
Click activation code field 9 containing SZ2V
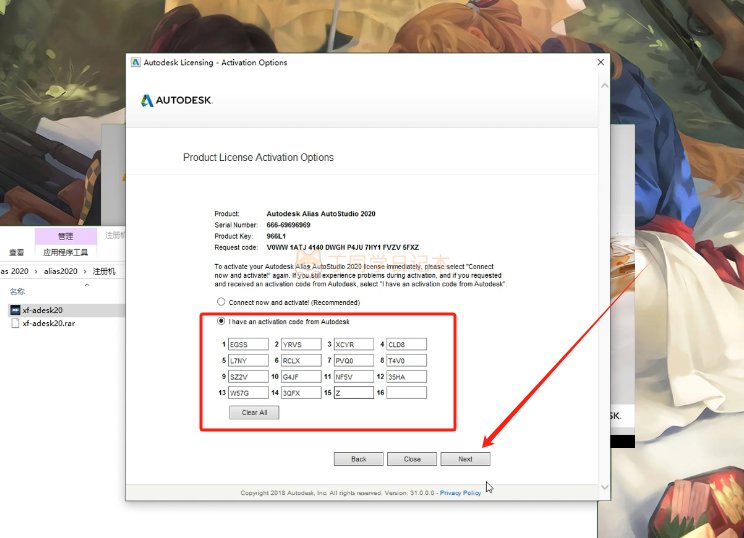pyautogui.click(x=248, y=377)
